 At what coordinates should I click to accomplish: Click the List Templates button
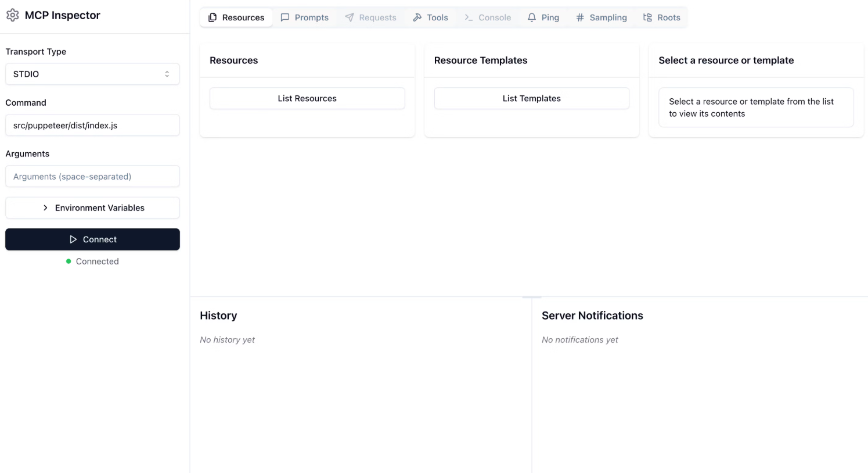[532, 98]
